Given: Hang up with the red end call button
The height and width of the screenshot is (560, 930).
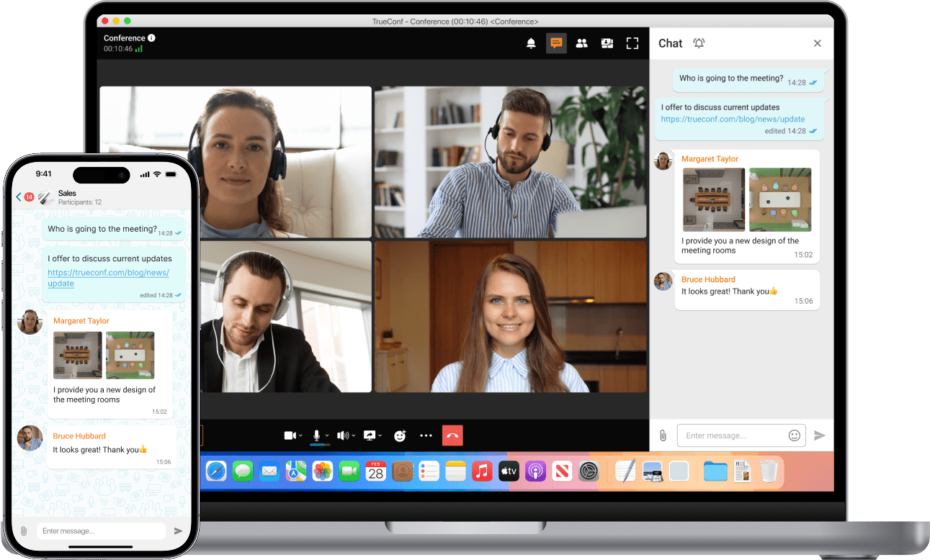Looking at the screenshot, I should point(452,435).
